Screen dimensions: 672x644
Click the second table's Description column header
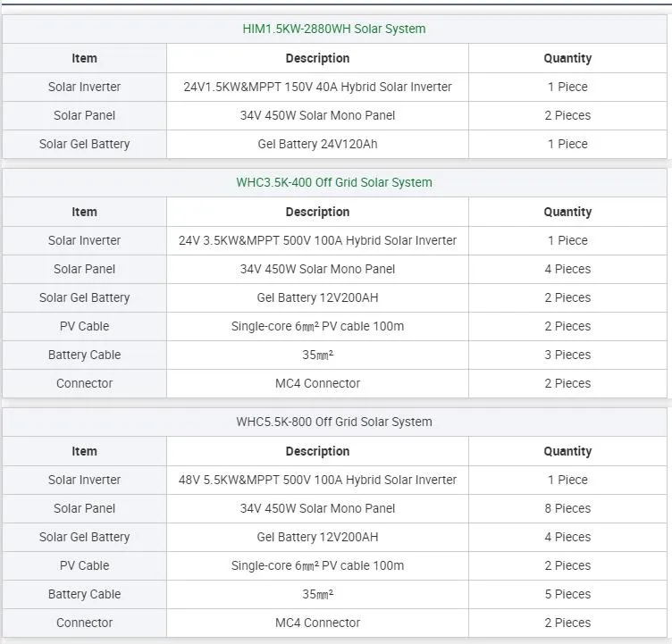317,212
